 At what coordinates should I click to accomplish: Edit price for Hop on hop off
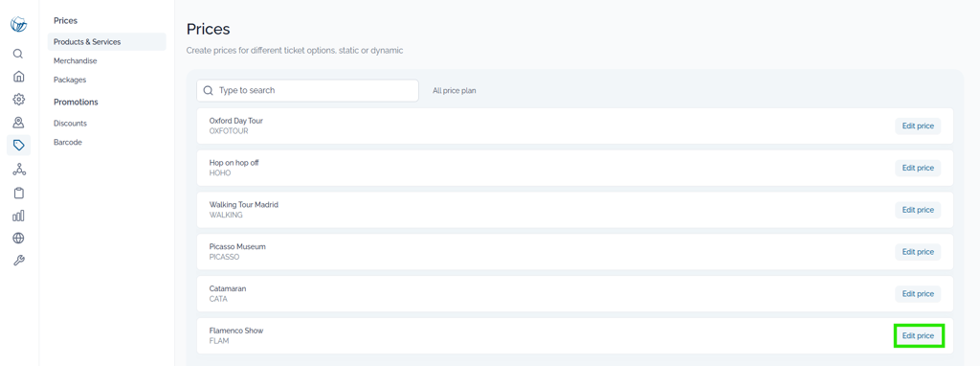[918, 168]
